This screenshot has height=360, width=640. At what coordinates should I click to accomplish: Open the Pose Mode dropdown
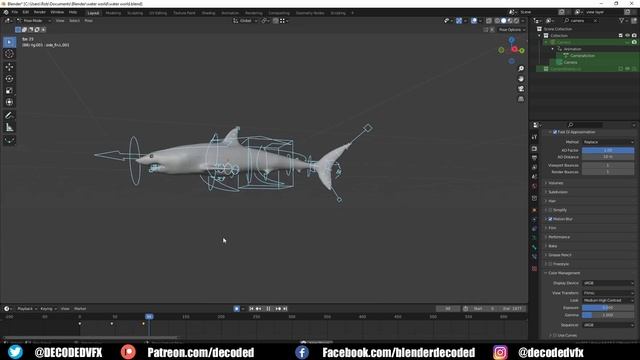(34, 21)
